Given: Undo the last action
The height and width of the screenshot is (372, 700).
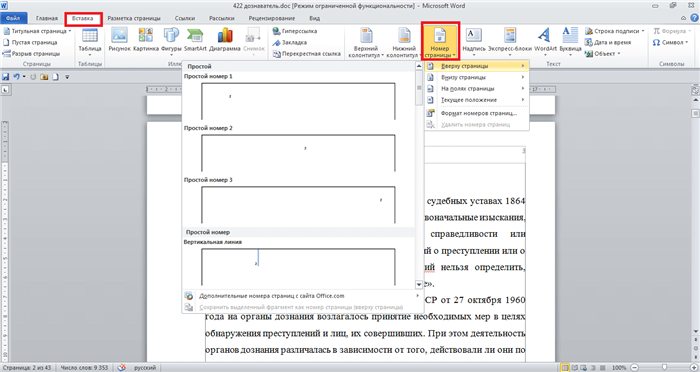Looking at the screenshot, I should tap(17, 77).
